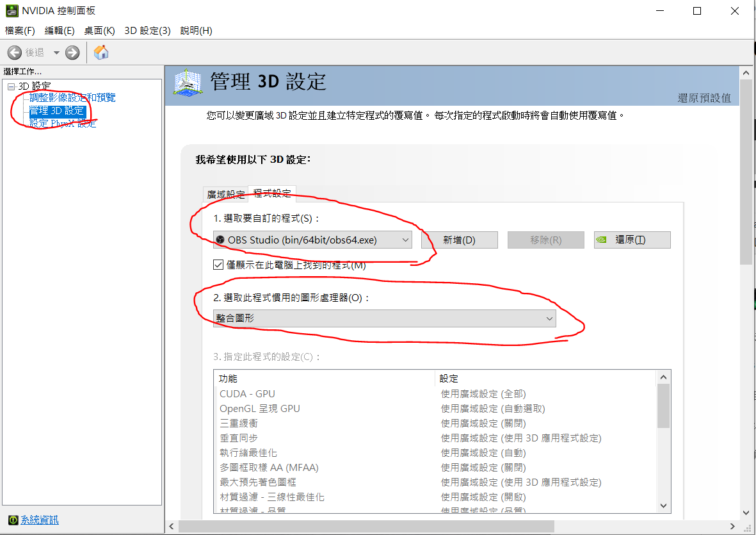The height and width of the screenshot is (535, 756).
Task: Click the 還原預設值 link
Action: point(704,98)
